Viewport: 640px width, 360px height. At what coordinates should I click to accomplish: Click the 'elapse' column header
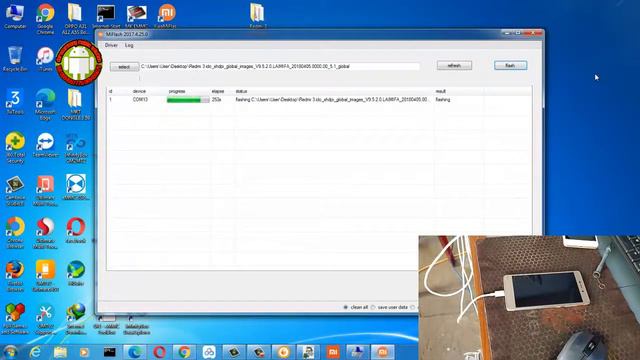tap(218, 91)
